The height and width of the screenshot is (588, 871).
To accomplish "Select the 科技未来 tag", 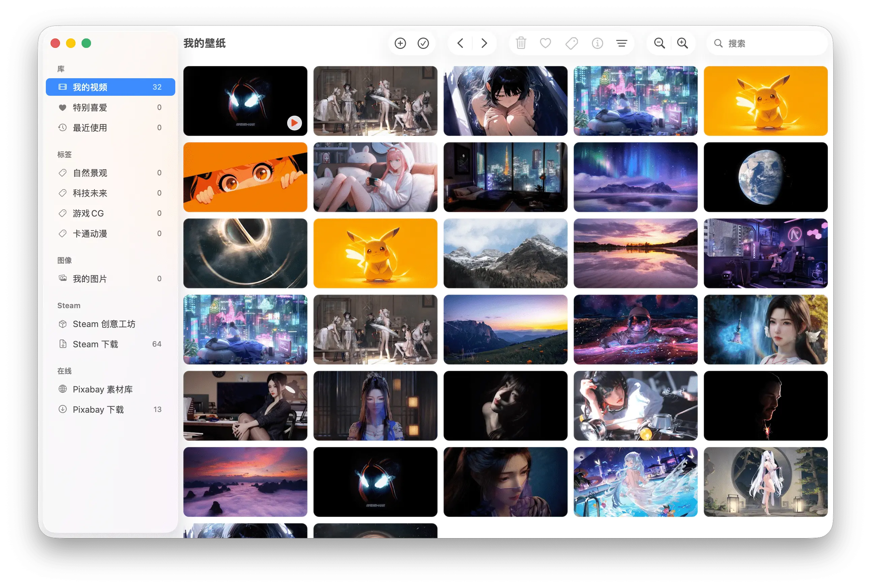I will [111, 193].
